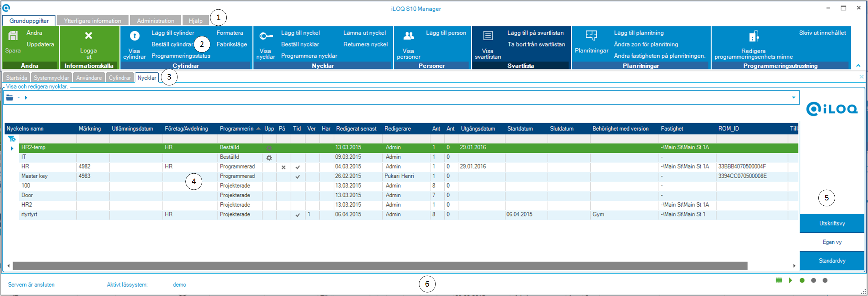Click Lägg till planritning
This screenshot has width=868, height=296.
pyautogui.click(x=639, y=33)
